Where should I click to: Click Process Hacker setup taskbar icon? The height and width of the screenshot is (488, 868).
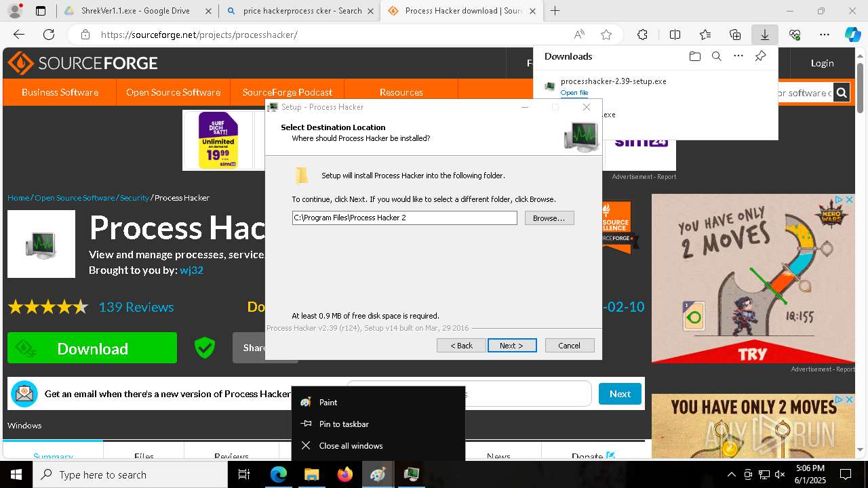[411, 474]
